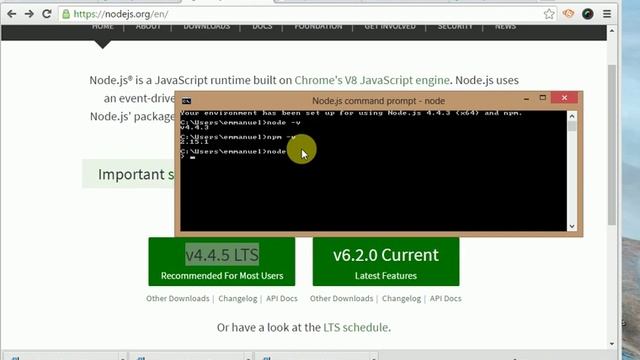This screenshot has height=360, width=640.
Task: Follow the LTS schedule link
Action: [x=356, y=327]
